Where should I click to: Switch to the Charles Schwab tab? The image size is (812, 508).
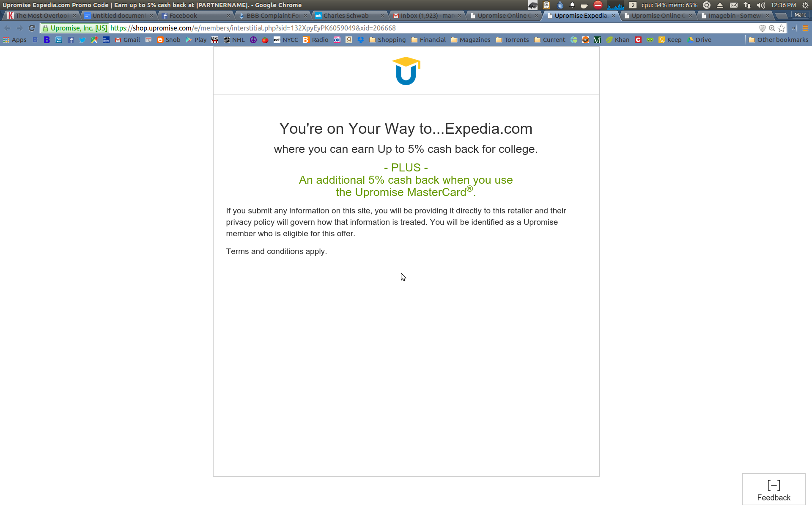[x=349, y=16]
